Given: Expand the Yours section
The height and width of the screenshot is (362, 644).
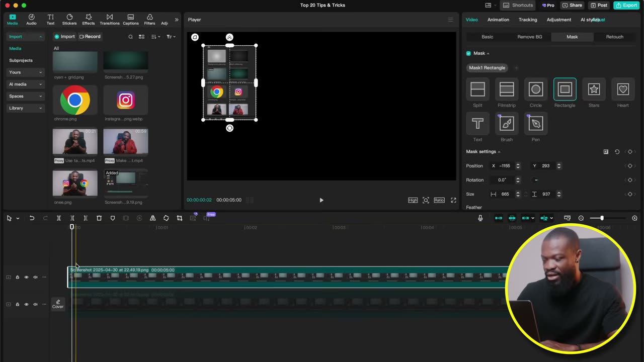Looking at the screenshot, I should tap(26, 72).
